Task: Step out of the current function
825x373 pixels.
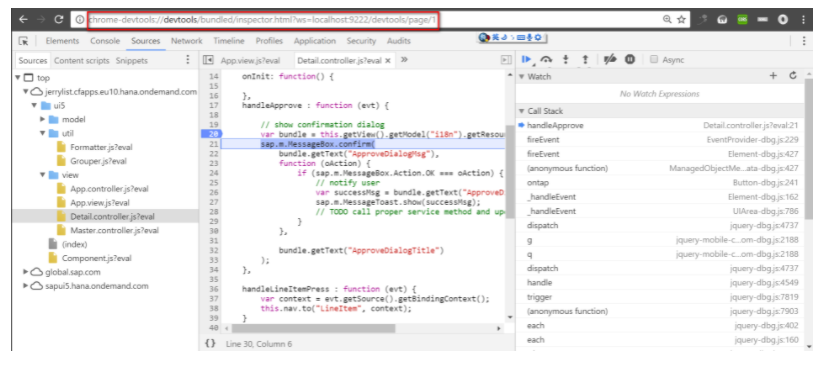Action: pos(585,60)
